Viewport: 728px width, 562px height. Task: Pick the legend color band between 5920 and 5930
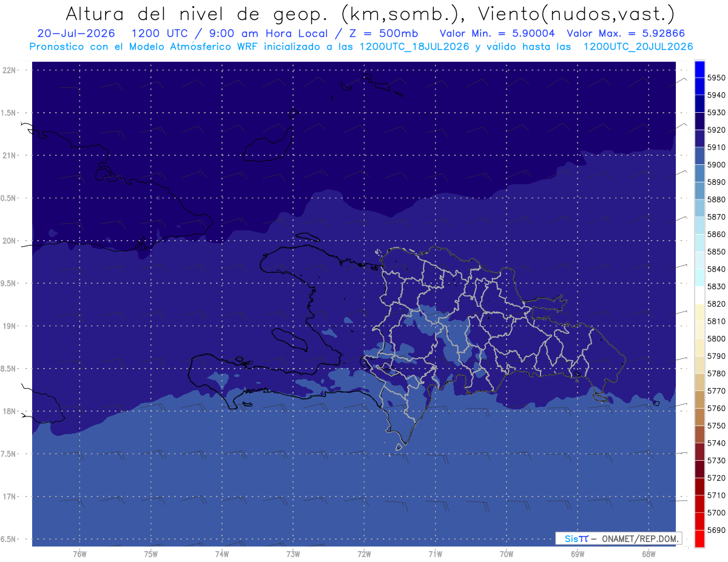pyautogui.click(x=699, y=122)
